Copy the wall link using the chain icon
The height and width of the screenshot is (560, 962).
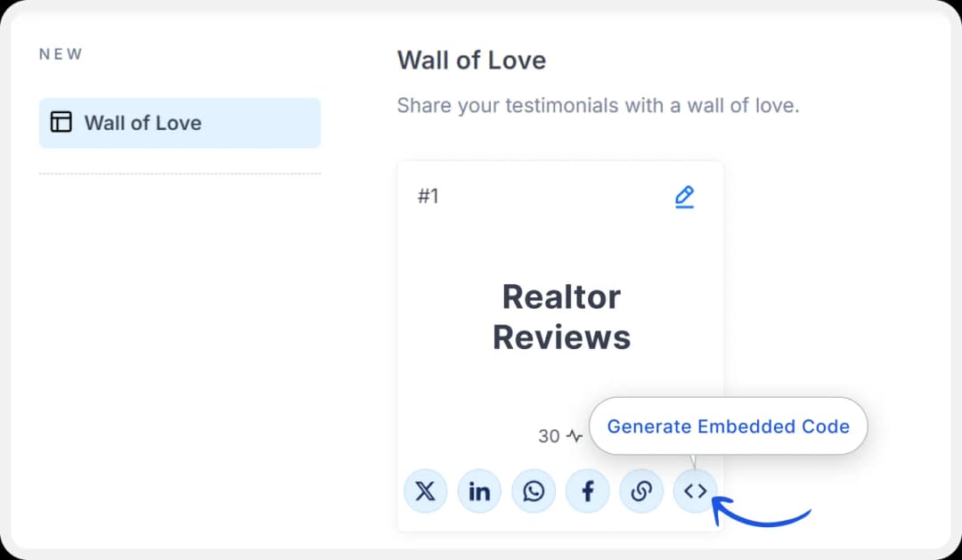point(641,491)
